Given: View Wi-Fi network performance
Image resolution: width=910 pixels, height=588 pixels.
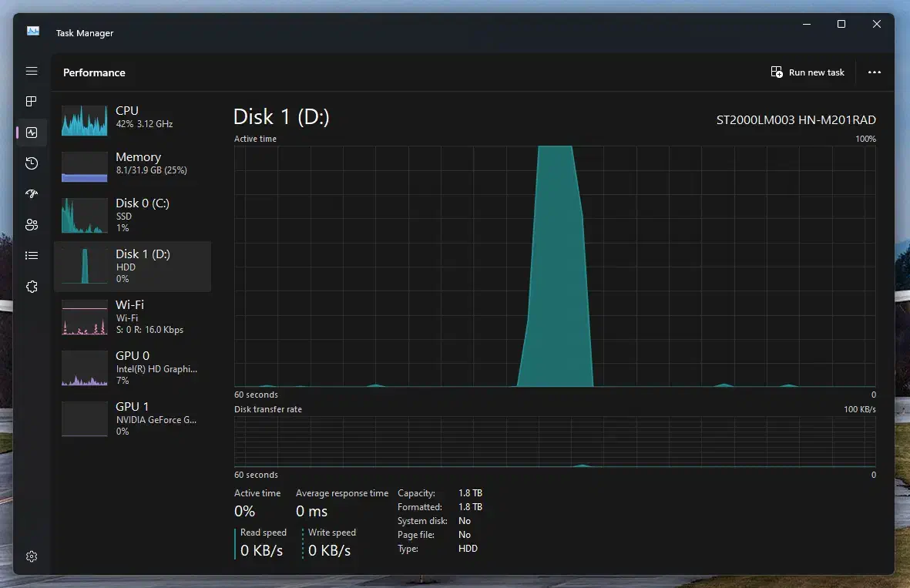Looking at the screenshot, I should [133, 317].
